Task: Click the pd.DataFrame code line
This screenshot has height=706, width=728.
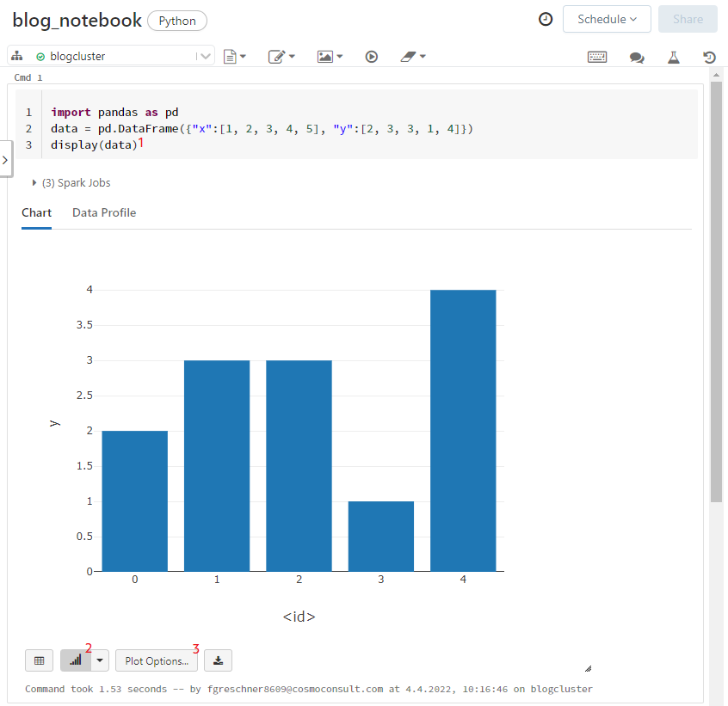Action: click(x=262, y=128)
